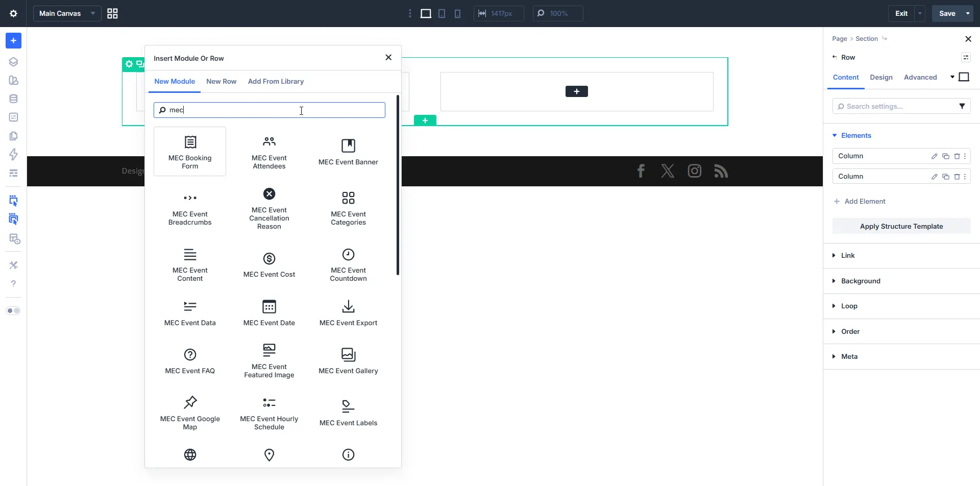Image resolution: width=980 pixels, height=486 pixels.
Task: Open the help question mark icon
Action: point(14,283)
